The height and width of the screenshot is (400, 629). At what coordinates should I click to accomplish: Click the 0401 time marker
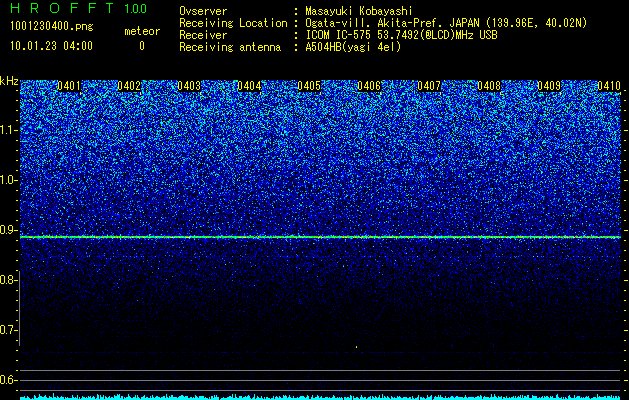(69, 86)
